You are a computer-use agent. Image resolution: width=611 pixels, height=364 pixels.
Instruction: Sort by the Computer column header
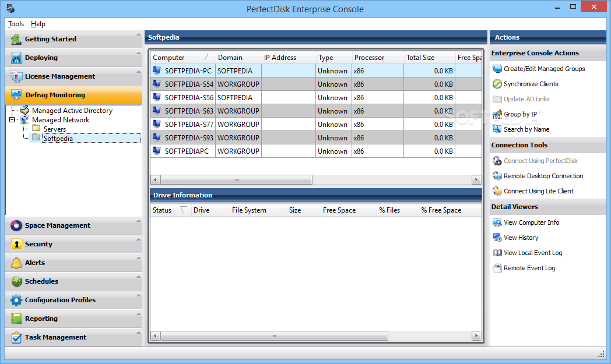click(x=182, y=58)
